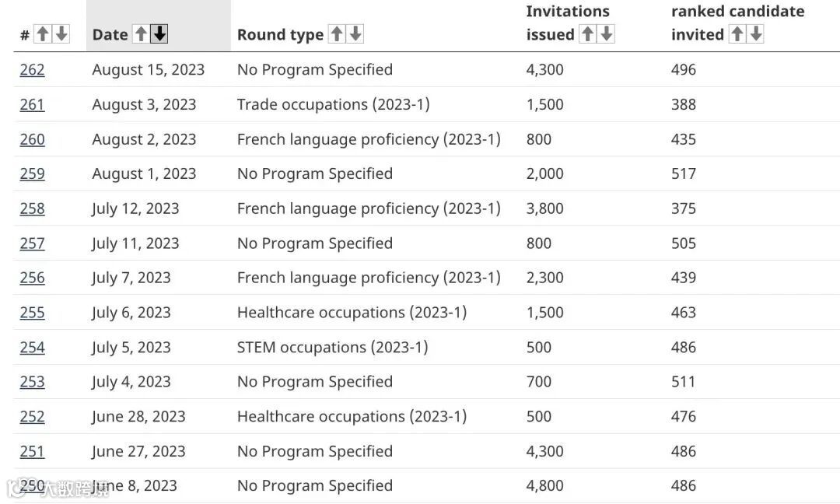Viewport: 840px width, 504px height.
Task: Open round 251 link
Action: [x=32, y=451]
